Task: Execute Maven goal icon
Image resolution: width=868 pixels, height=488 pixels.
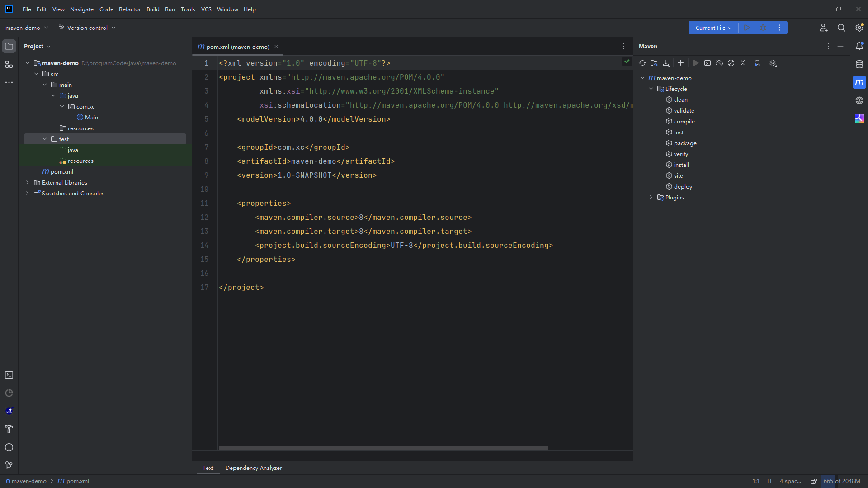Action: tap(708, 63)
